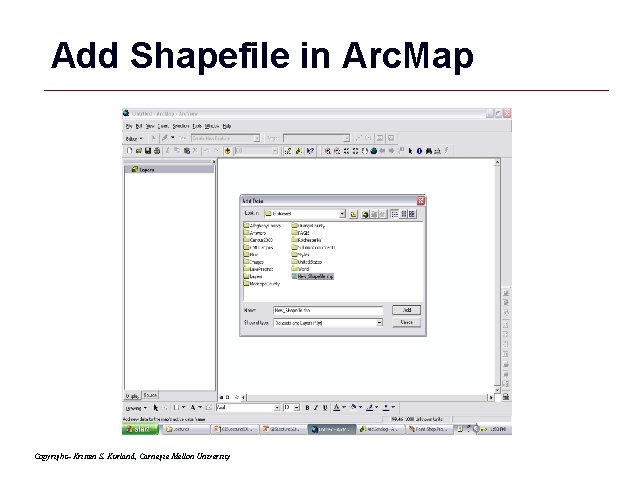Viewport: 640px width, 480px height.
Task: Toggle underline text in Drawing toolbar
Action: (325, 407)
